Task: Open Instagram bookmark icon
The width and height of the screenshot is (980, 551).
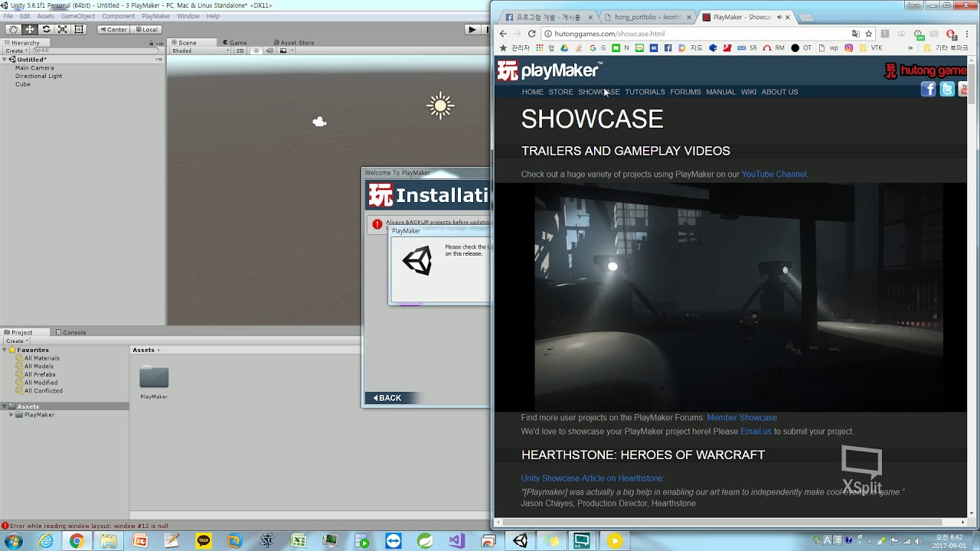Action: (848, 48)
